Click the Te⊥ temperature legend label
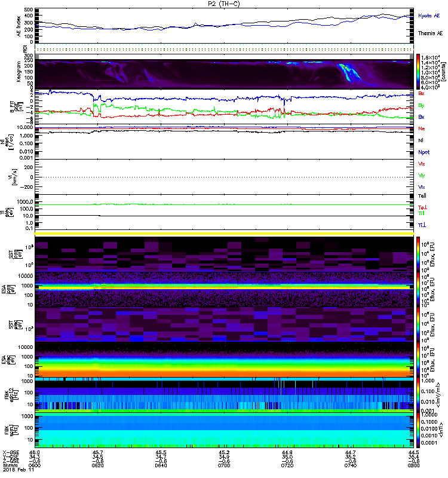Screen dimensions: 448x478 click(422, 206)
